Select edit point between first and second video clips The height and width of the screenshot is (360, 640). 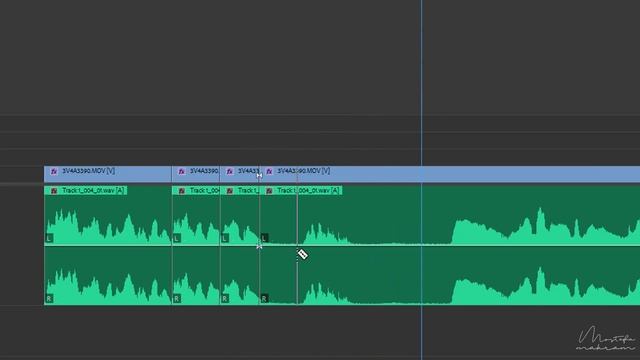(x=172, y=174)
